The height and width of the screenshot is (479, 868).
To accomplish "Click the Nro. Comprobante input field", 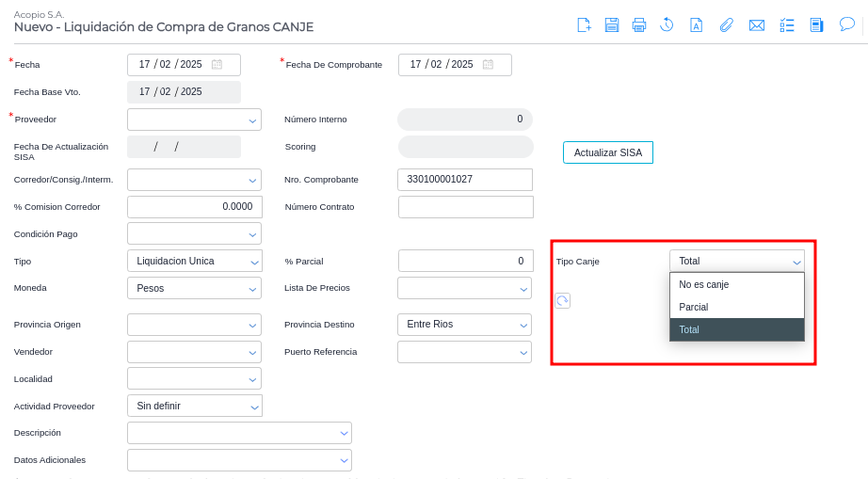I will 465,180.
